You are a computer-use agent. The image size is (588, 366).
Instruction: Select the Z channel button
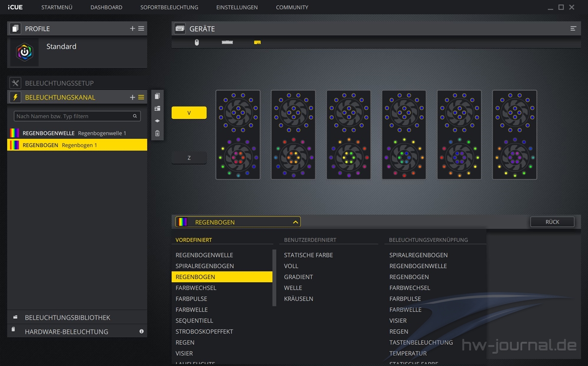(189, 158)
